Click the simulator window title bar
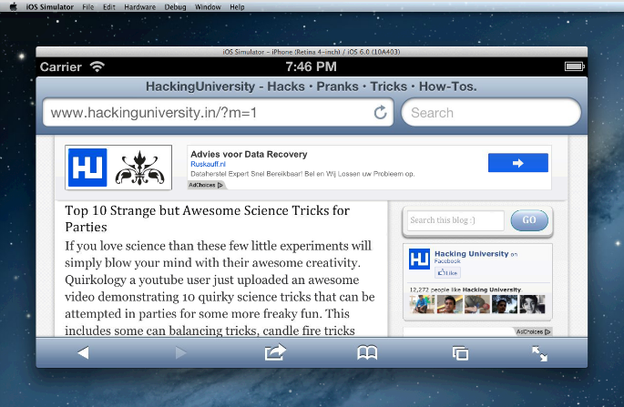 312,52
